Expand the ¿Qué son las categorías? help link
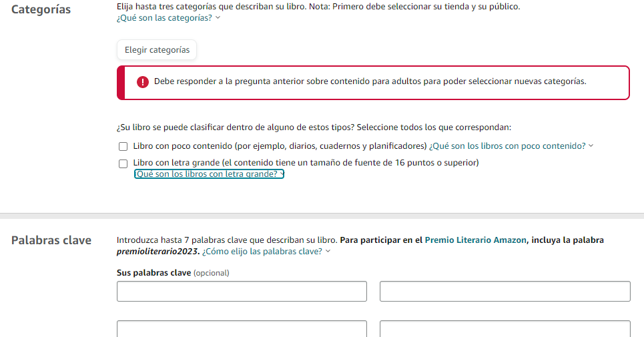The height and width of the screenshot is (337, 644). point(168,18)
